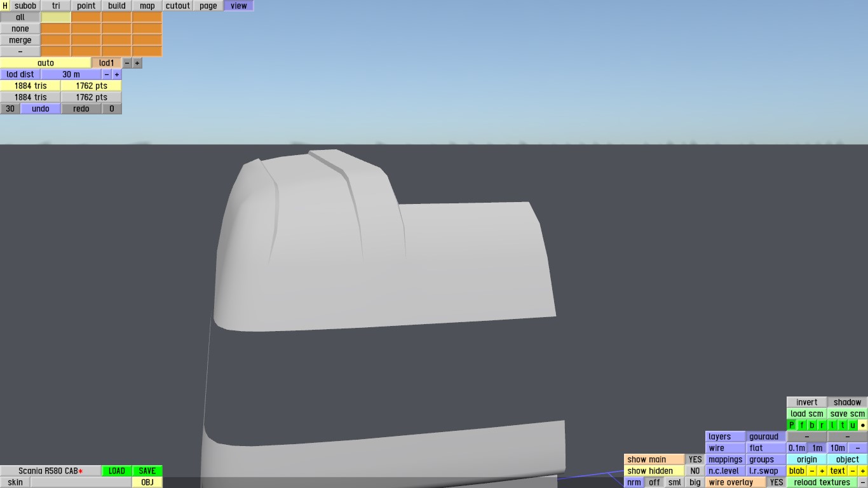Toggle the shadow button

pos(848,402)
